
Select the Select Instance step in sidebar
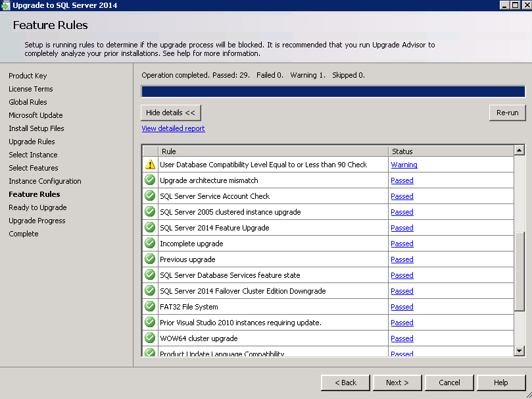tap(33, 155)
